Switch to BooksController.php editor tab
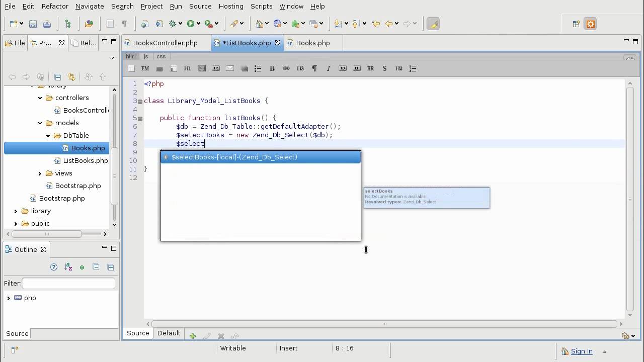The image size is (644, 362). click(x=166, y=43)
